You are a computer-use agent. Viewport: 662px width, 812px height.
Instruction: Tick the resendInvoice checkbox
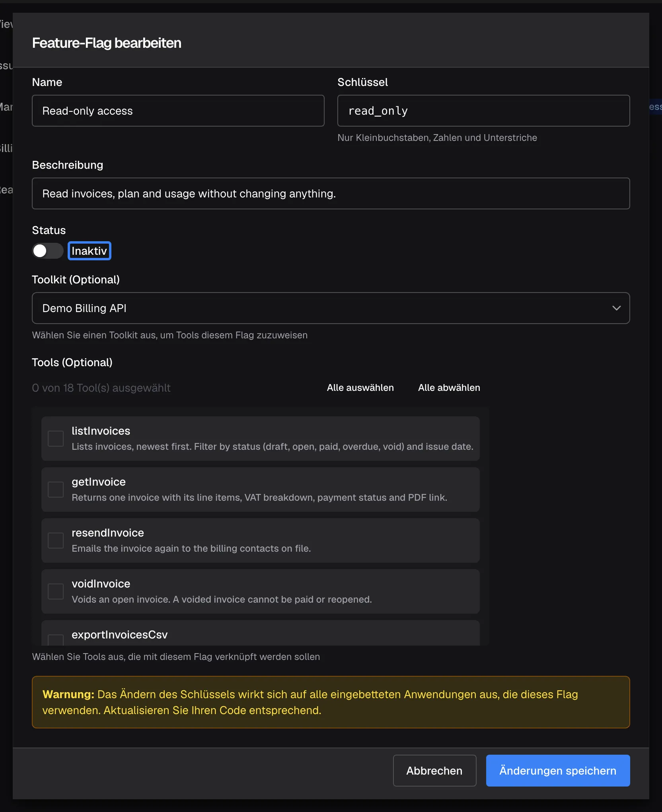click(56, 541)
